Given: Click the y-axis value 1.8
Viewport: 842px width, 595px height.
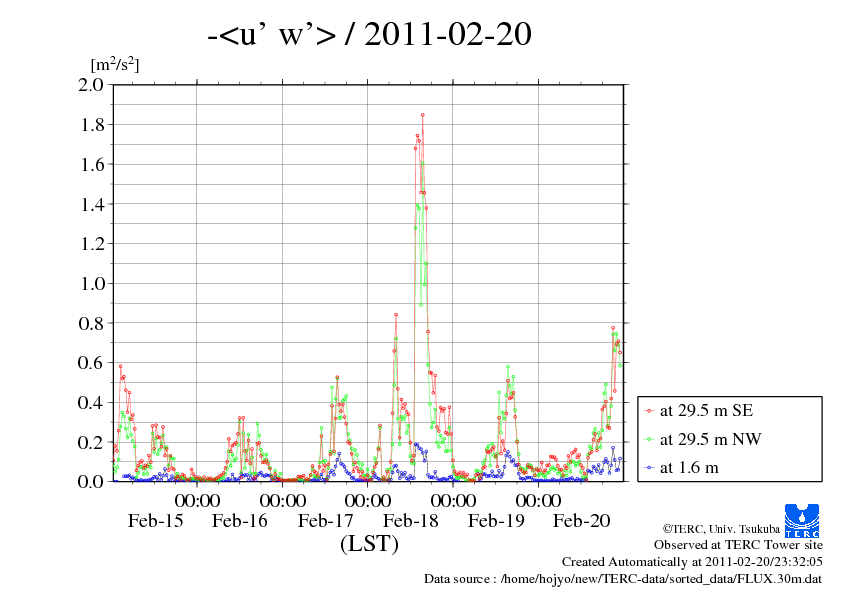Looking at the screenshot, I should point(91,125).
